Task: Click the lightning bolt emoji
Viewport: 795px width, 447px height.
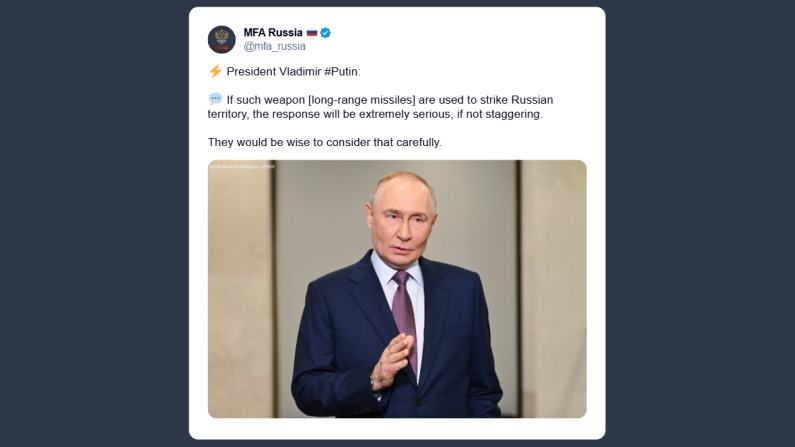Action: pyautogui.click(x=215, y=72)
